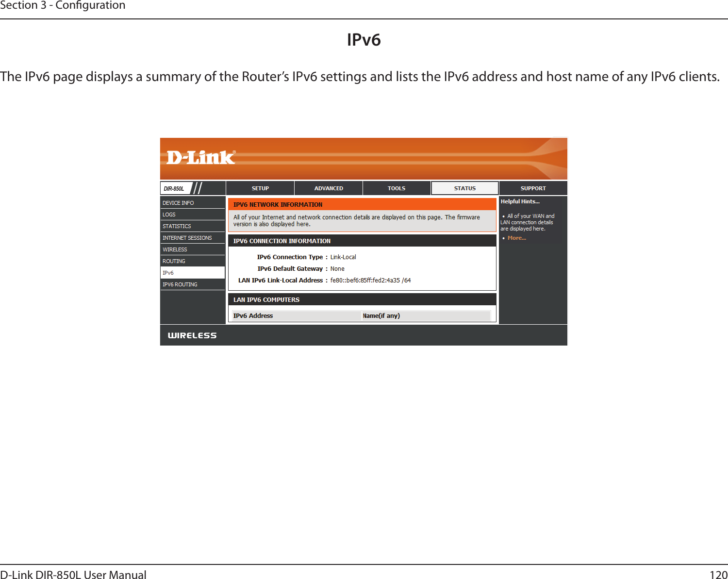This screenshot has width=728, height=579.
Task: Click the D-Link logo in the header
Action: [x=201, y=157]
